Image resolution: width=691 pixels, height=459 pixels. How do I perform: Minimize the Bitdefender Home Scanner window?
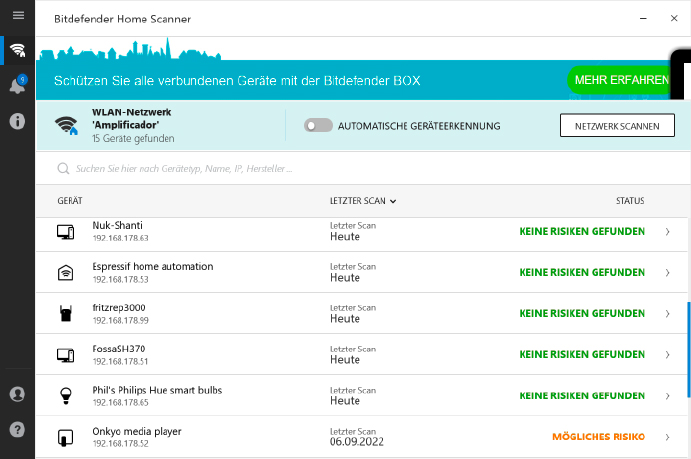[x=643, y=19]
